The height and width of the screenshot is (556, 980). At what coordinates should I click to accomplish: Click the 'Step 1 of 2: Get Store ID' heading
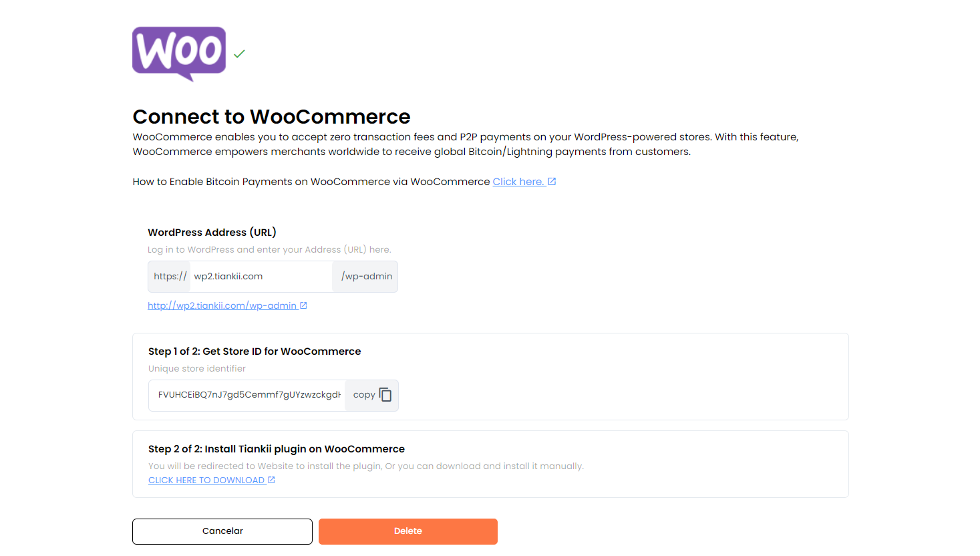(x=255, y=352)
